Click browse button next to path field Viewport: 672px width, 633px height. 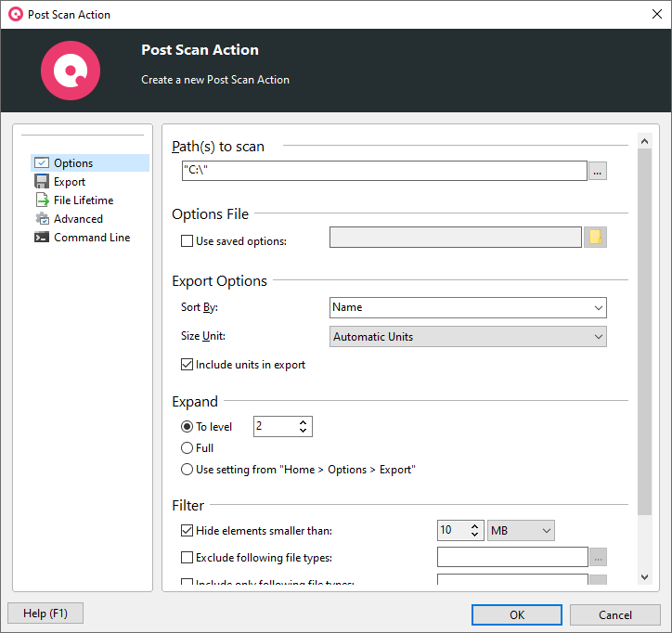click(x=598, y=171)
